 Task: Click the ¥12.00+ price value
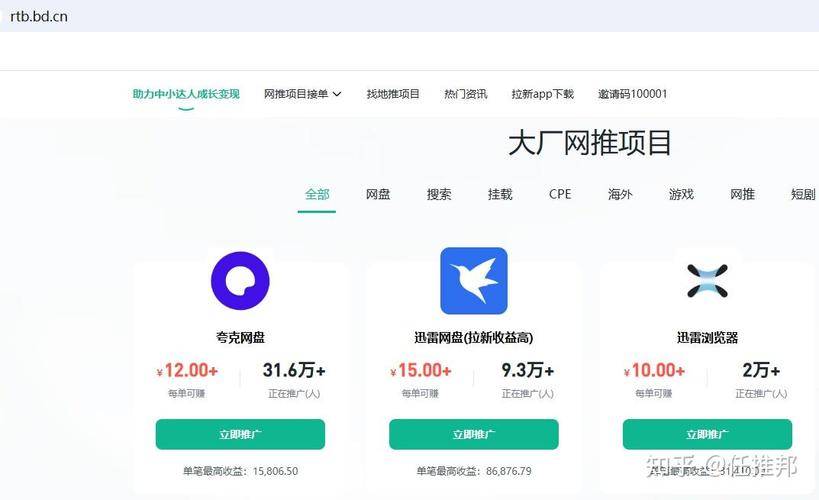point(187,370)
